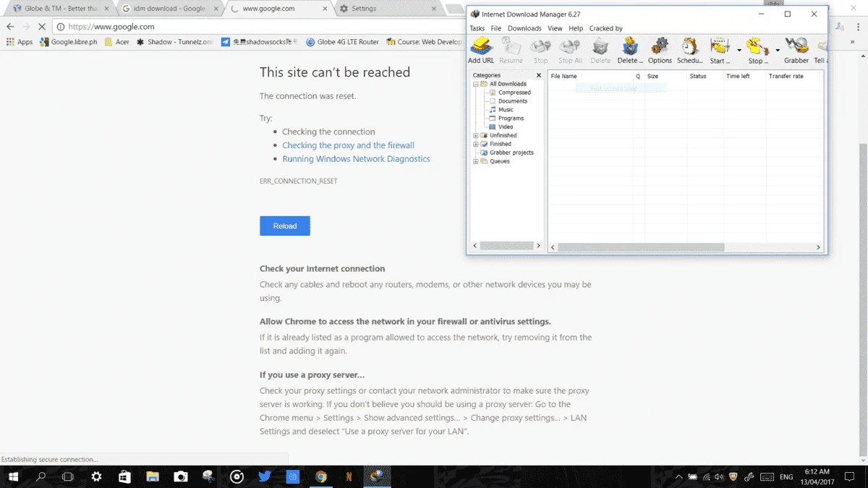
Task: Expand the Queues tree node
Action: pos(475,161)
